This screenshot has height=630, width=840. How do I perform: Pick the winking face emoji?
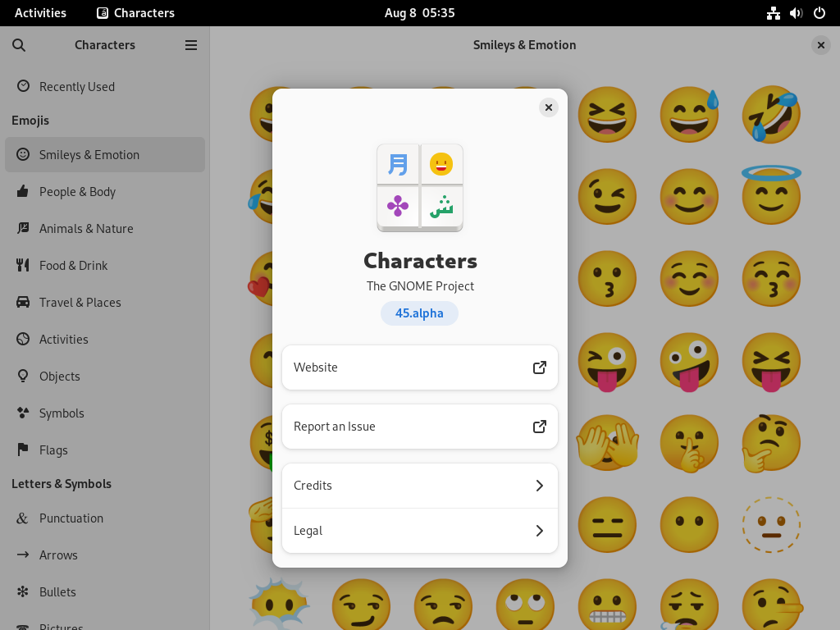607,196
